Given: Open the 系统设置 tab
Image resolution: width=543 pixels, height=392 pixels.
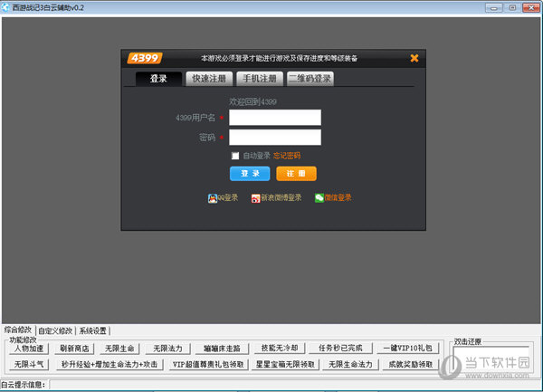Looking at the screenshot, I should pyautogui.click(x=93, y=330).
